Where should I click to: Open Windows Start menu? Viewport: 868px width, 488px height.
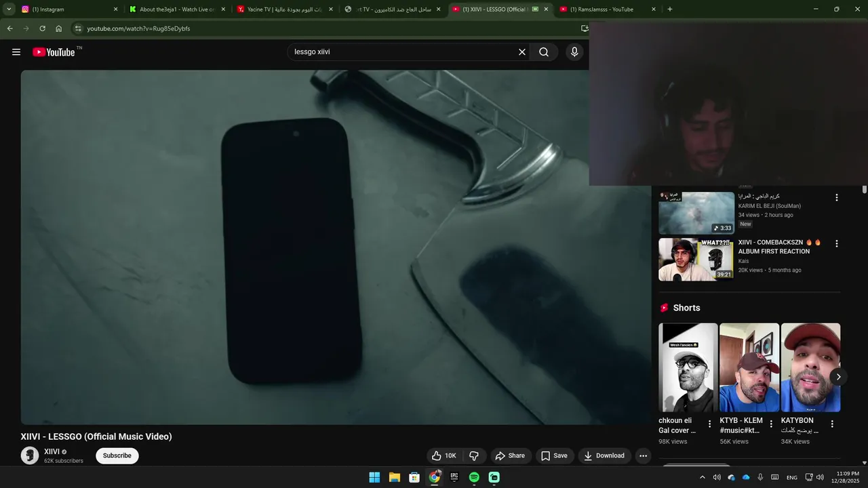(374, 477)
